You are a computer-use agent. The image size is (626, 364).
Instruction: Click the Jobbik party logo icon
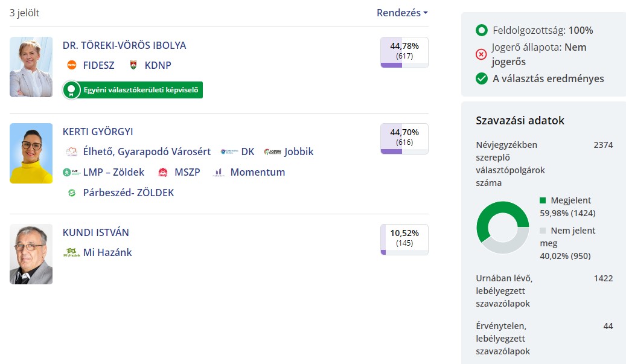click(273, 152)
